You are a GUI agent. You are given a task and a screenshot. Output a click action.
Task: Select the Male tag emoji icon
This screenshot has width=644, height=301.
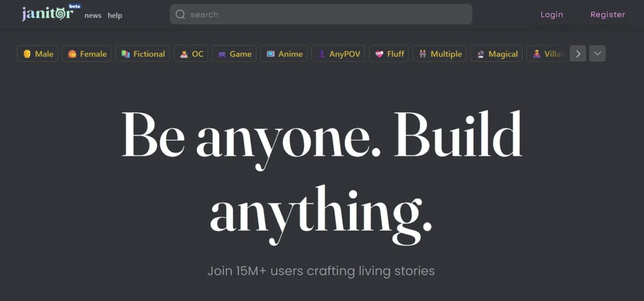[26, 54]
